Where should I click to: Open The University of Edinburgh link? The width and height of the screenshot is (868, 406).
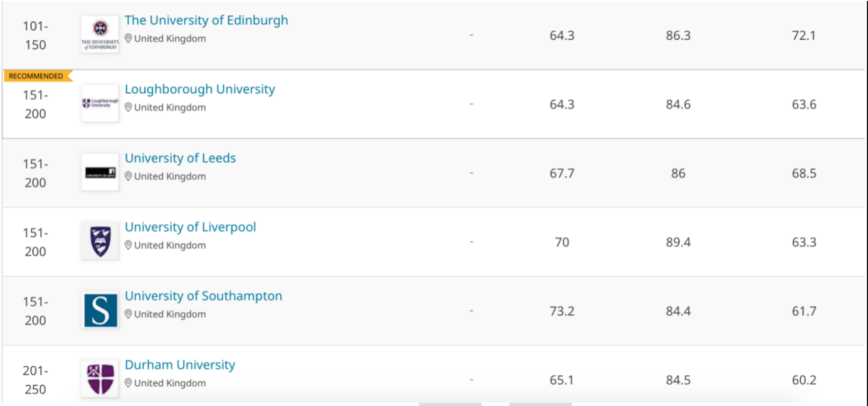(x=206, y=20)
